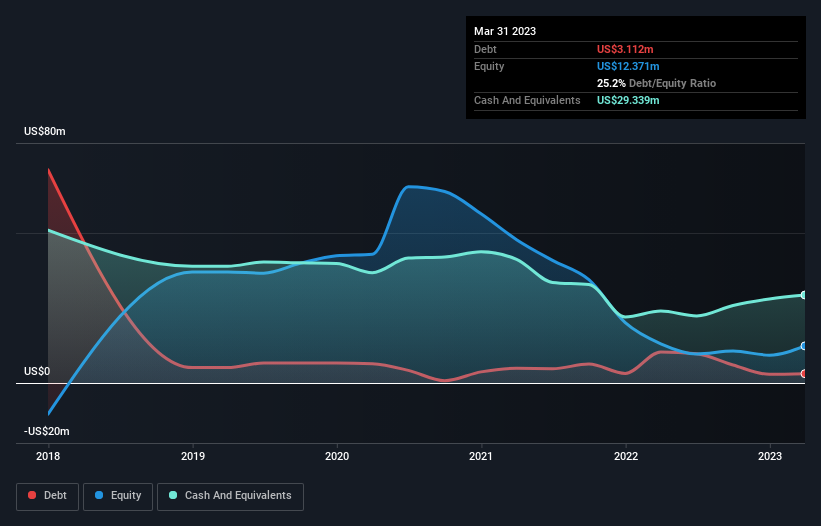Click the US$29.339m cash value
The image size is (821, 526).
628,100
